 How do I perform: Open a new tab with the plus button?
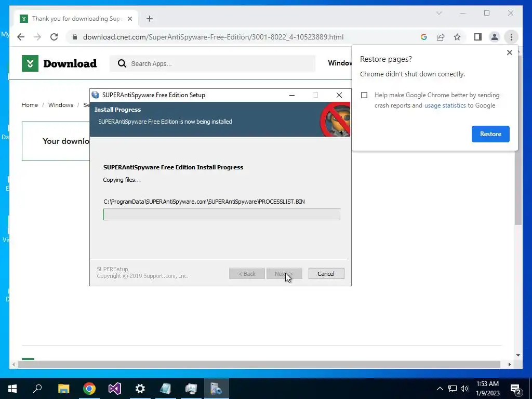(150, 19)
